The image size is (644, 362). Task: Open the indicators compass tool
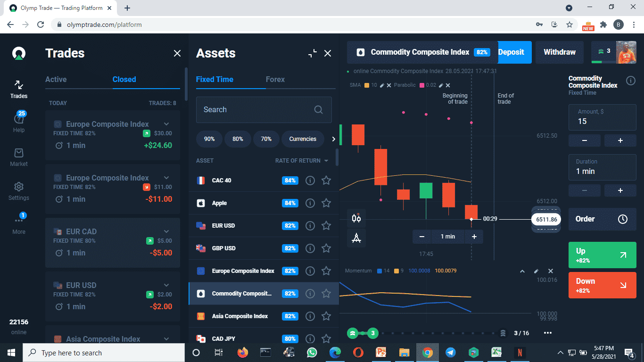click(356, 238)
